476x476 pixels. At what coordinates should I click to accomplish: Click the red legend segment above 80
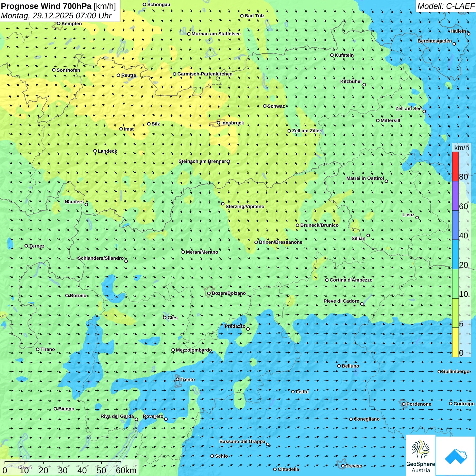455,167
